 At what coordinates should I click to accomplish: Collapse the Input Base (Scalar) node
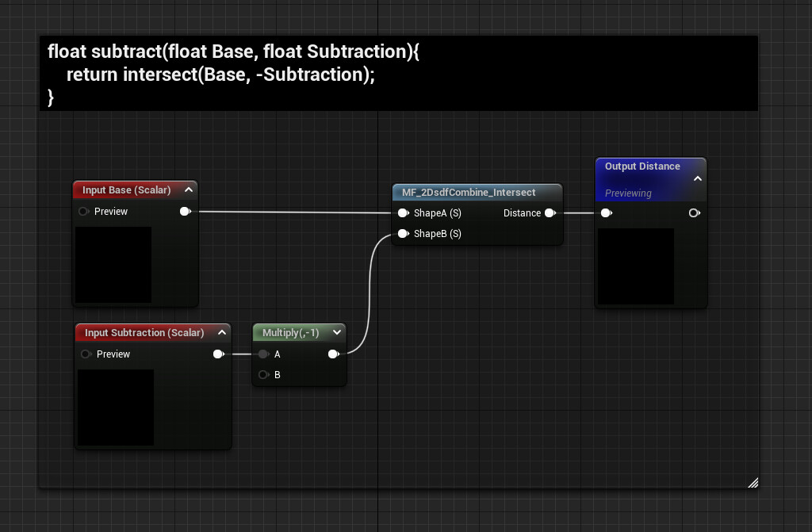189,189
